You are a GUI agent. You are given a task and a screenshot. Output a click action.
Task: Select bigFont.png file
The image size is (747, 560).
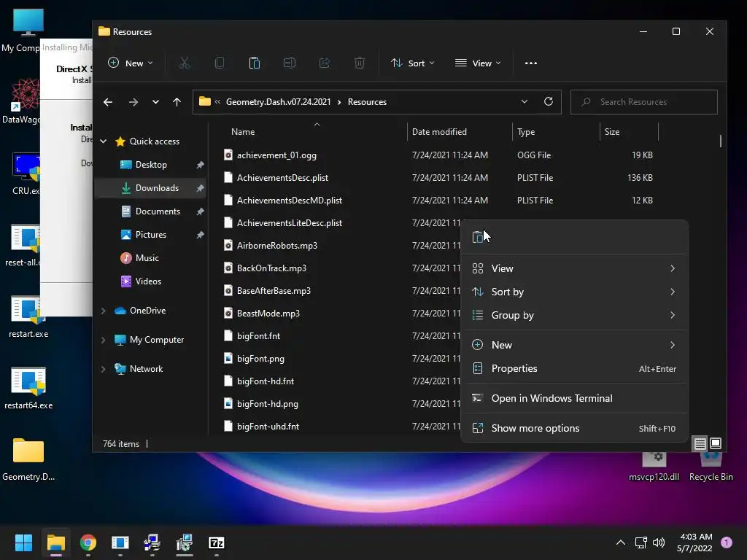(260, 359)
